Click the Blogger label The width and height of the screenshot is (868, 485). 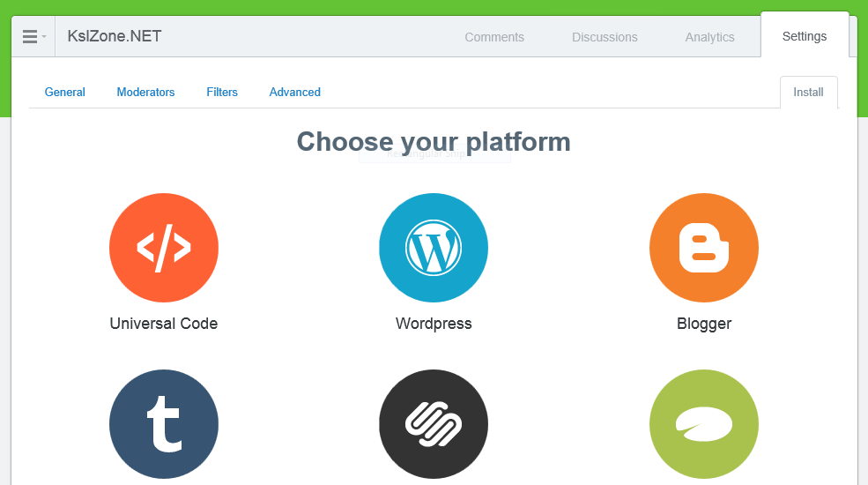coord(704,324)
